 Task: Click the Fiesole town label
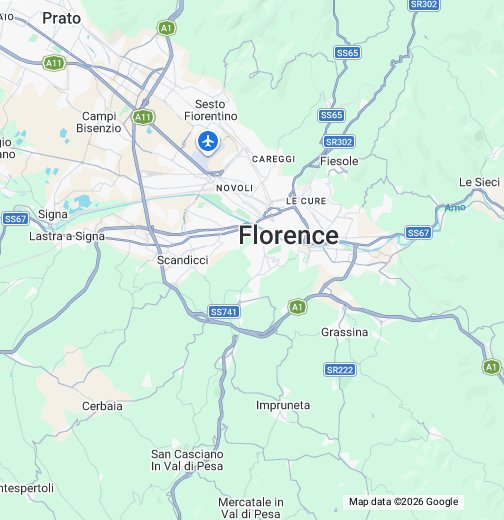point(339,161)
